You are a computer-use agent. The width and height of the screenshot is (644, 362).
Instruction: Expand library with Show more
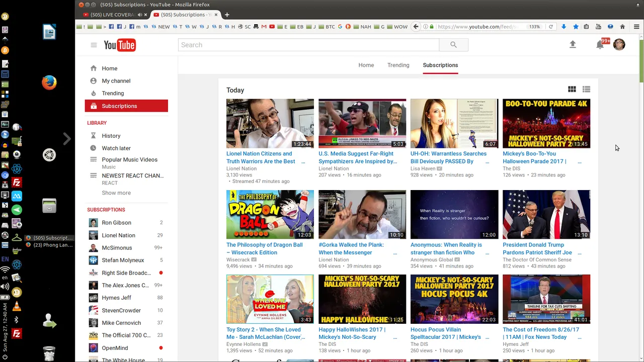[116, 193]
